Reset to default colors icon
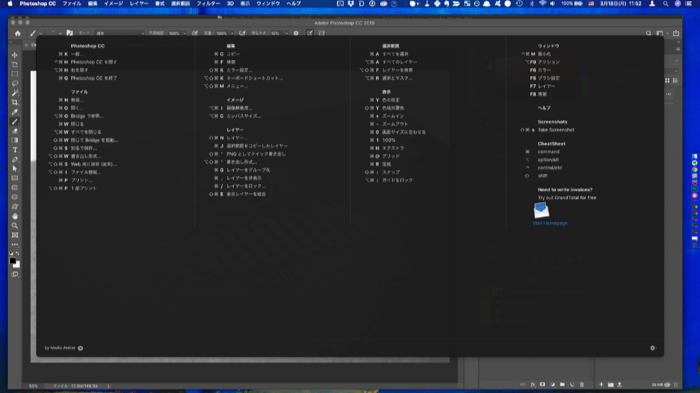The width and height of the screenshot is (700, 393). 12,253
